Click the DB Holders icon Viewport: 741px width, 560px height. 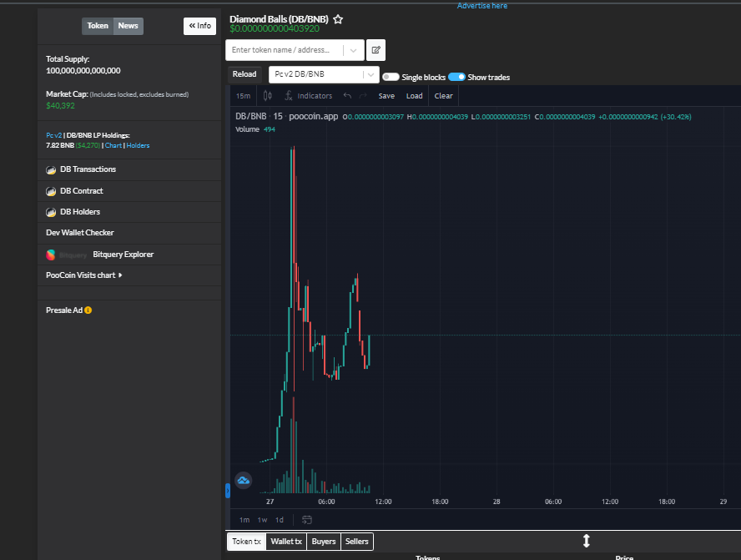(x=51, y=212)
